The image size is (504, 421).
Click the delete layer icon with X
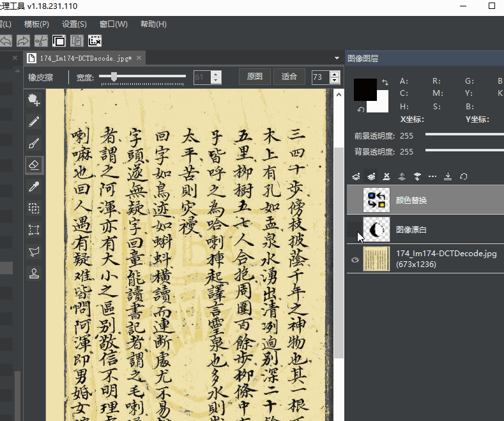(386, 176)
